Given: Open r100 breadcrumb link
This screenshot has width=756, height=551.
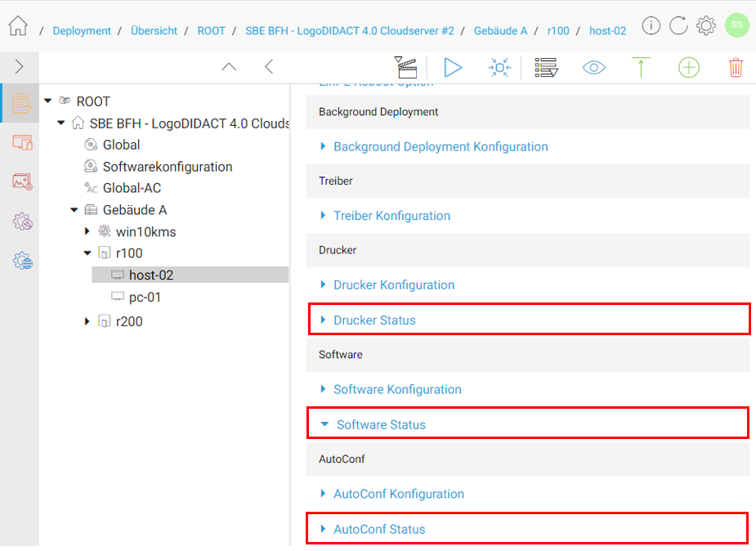Looking at the screenshot, I should click(x=558, y=31).
